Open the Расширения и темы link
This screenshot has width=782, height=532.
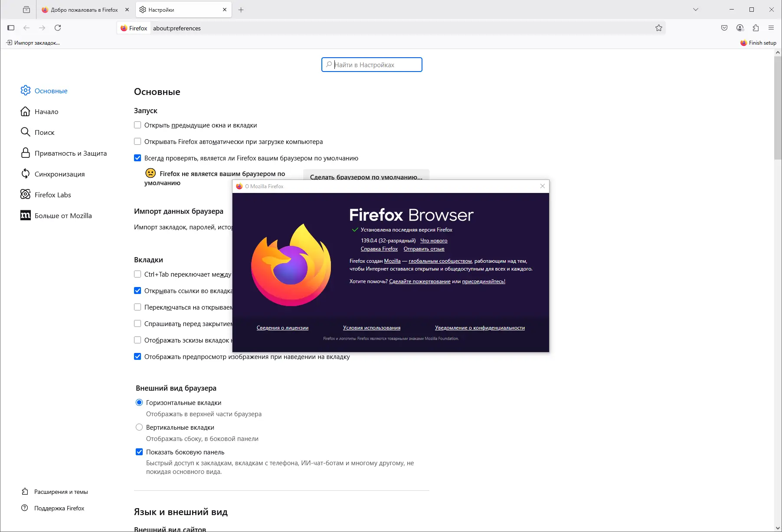[x=61, y=492]
